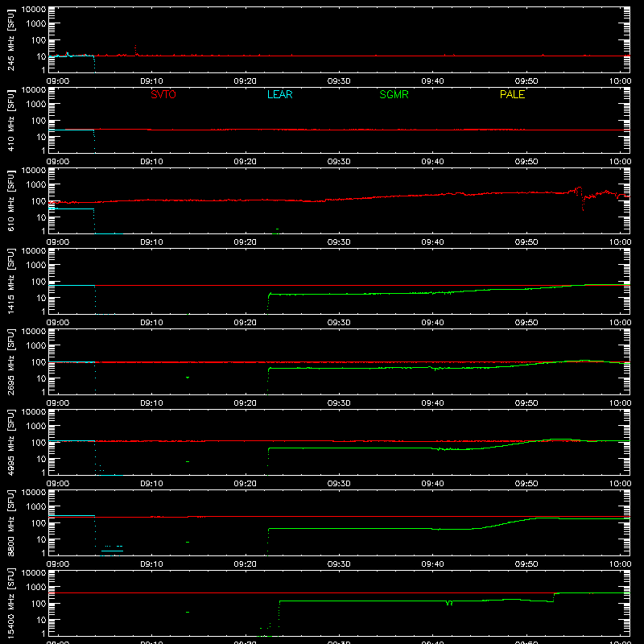Click 09:30 tick label under 2695 MHz plot
Screen dimensions: 644x644
tap(339, 403)
